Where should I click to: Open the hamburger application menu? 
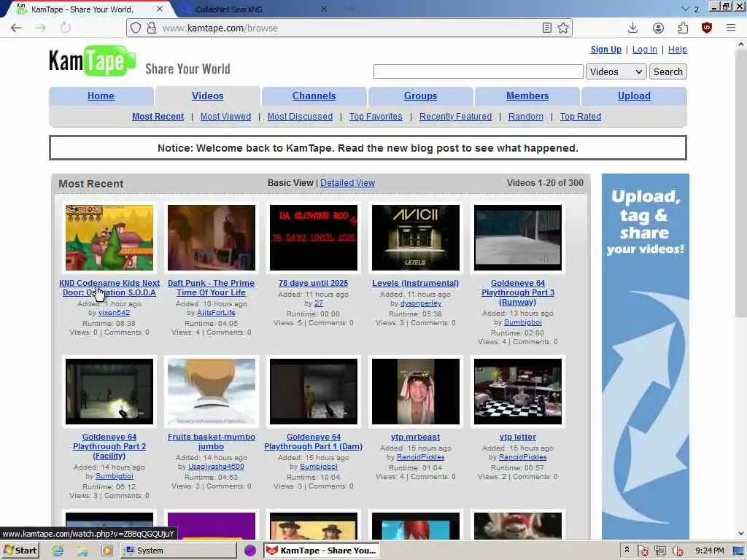731,28
